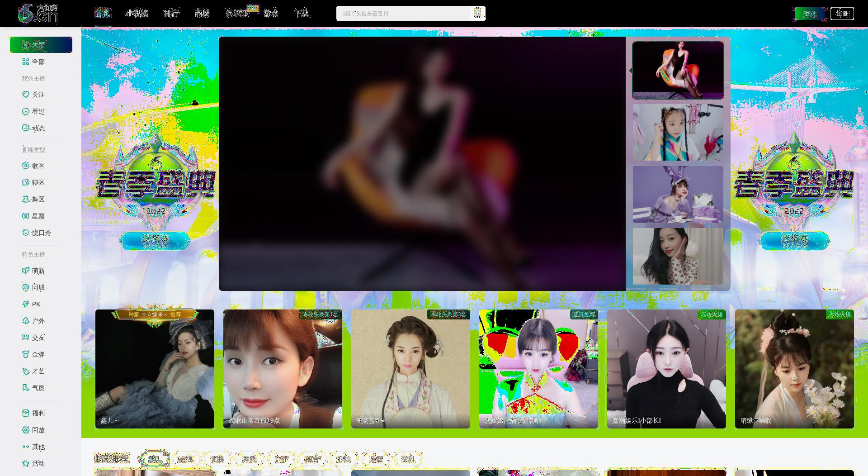Select the 萌新 newcomer icon
The image size is (868, 476).
click(x=26, y=271)
